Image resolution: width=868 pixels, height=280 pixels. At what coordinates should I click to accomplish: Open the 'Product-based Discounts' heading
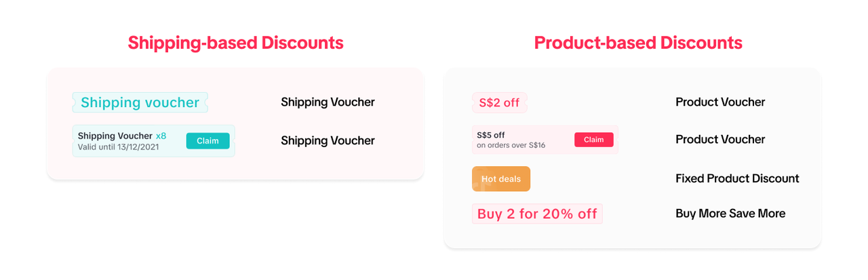[x=638, y=43]
